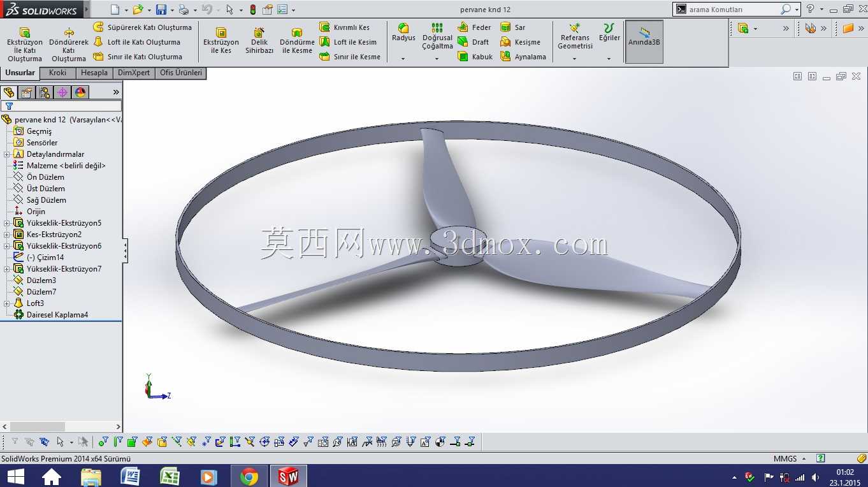Toggle the solid bodies selection filter
This screenshot has height=487, width=868.
tap(162, 441)
